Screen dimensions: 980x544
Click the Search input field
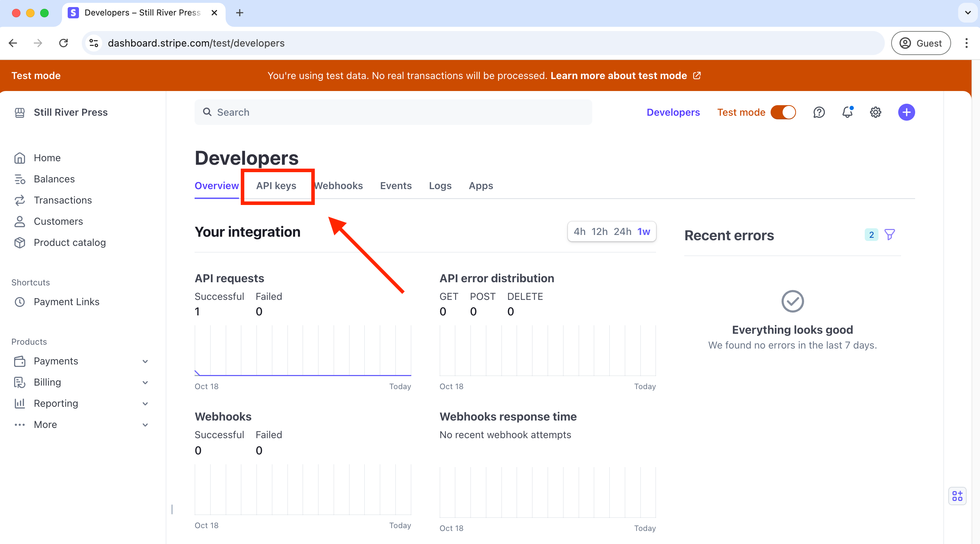pyautogui.click(x=393, y=112)
